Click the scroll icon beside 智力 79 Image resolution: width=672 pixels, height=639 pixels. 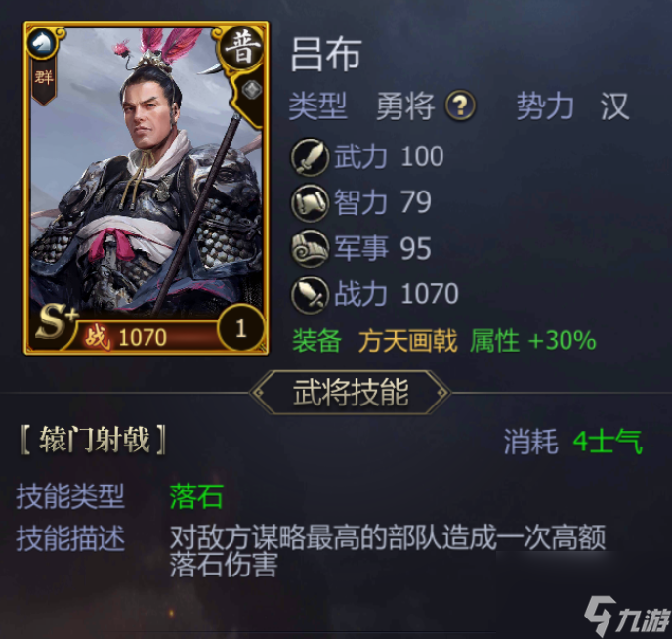point(310,203)
